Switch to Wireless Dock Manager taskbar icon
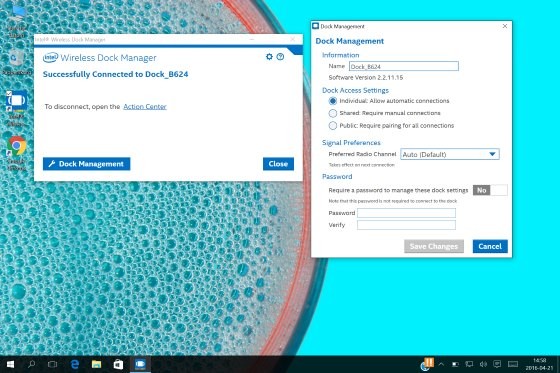The height and width of the screenshot is (373, 560). pos(140,364)
